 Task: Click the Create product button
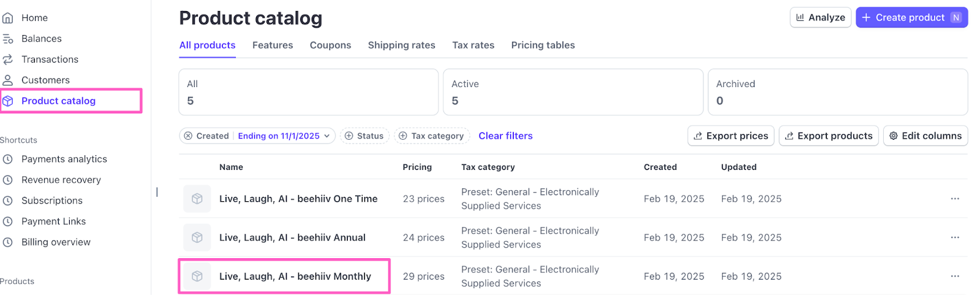pos(911,18)
